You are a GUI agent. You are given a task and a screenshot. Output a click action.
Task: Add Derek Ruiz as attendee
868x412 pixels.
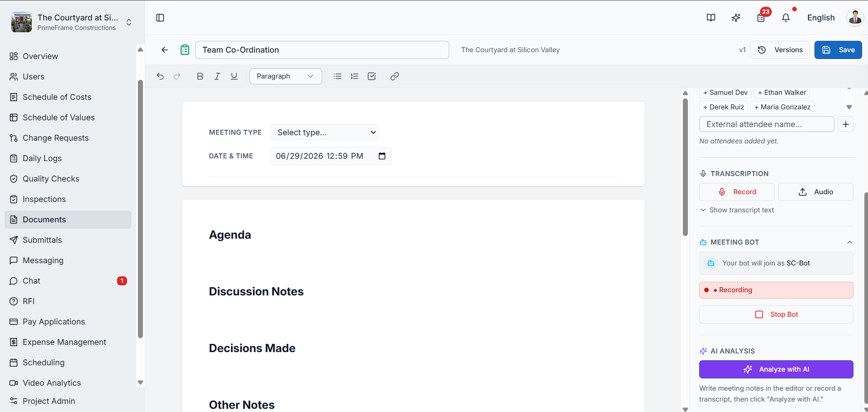click(x=724, y=107)
